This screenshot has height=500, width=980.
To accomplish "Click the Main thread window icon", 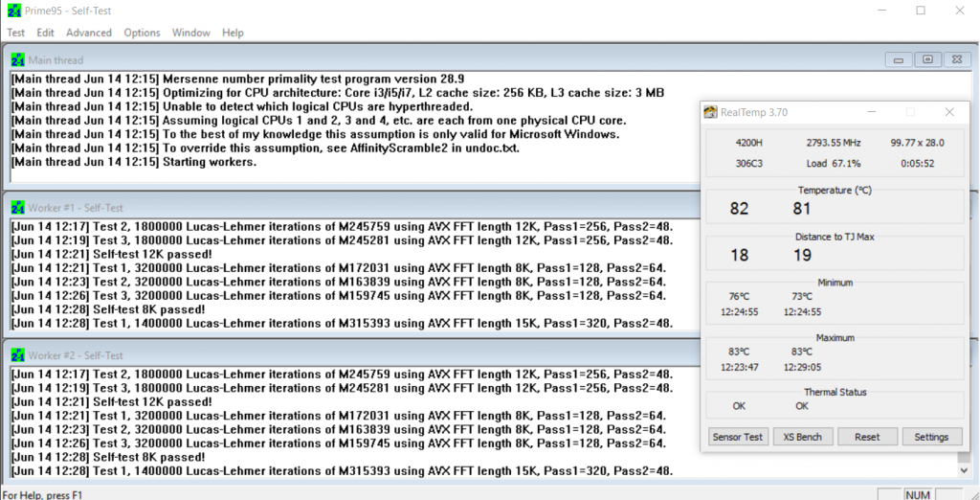I will [x=18, y=59].
